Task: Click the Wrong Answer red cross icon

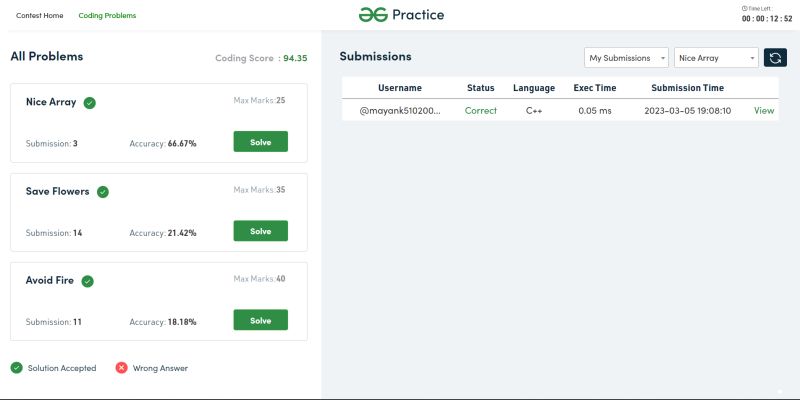Action: coord(121,368)
